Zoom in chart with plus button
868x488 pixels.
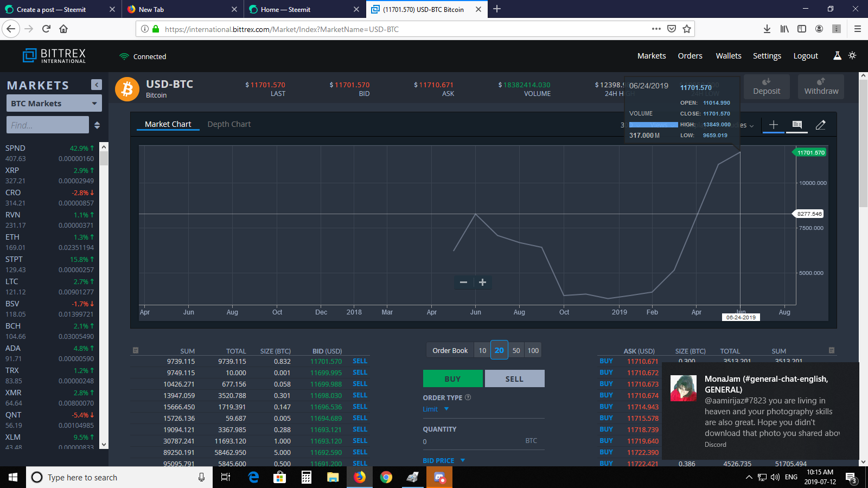pos(482,282)
